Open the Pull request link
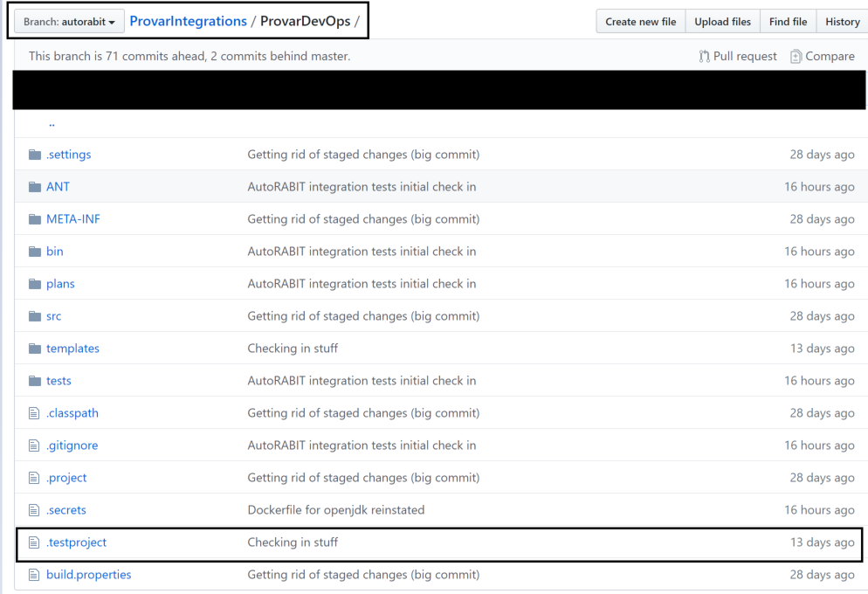The height and width of the screenshot is (594, 868). click(x=738, y=57)
